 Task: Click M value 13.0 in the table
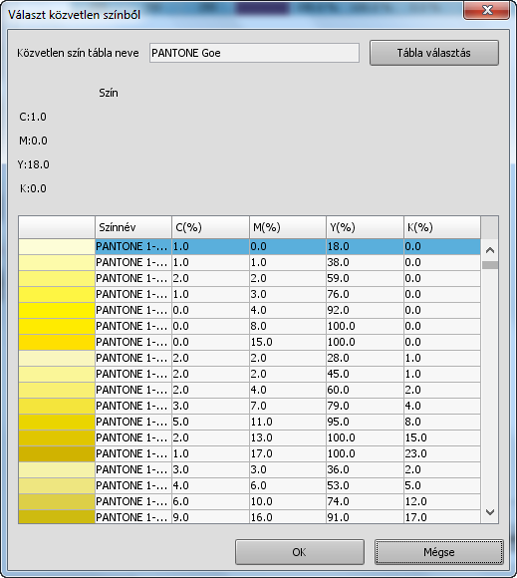tap(288, 438)
